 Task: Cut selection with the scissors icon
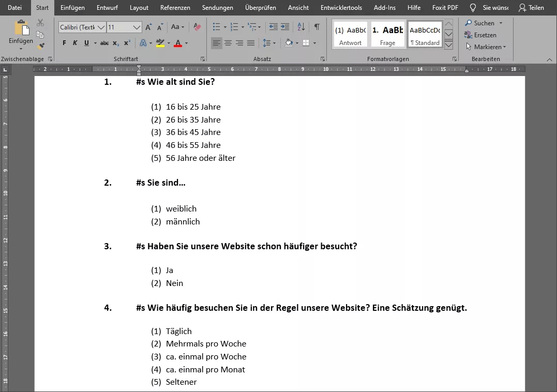(x=40, y=23)
